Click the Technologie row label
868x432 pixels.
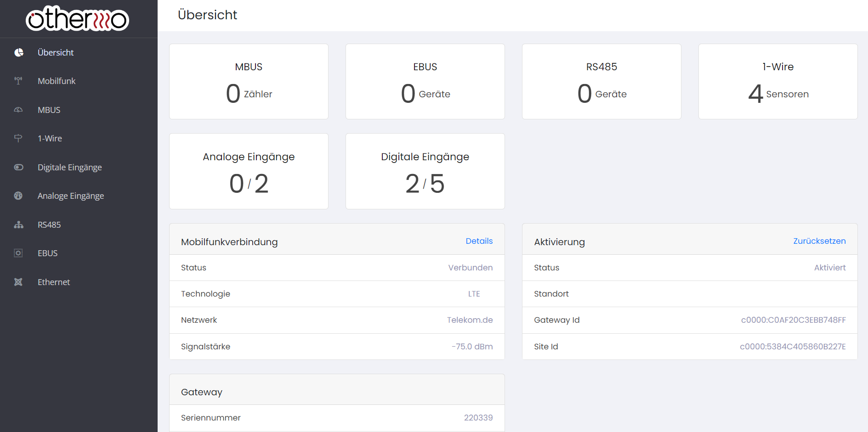205,294
